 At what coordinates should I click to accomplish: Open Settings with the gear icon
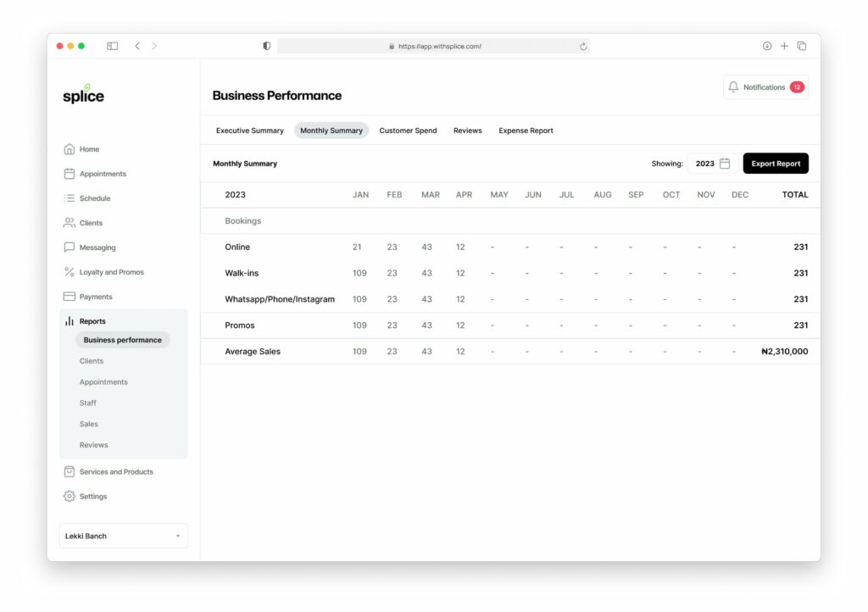70,496
